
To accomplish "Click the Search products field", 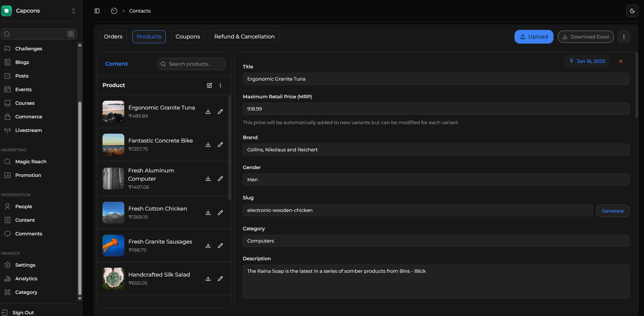I will (191, 64).
